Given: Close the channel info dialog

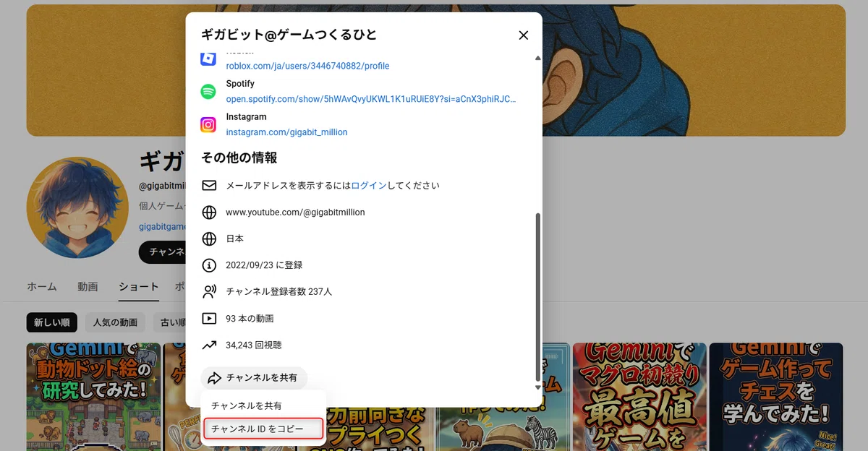Looking at the screenshot, I should (524, 35).
